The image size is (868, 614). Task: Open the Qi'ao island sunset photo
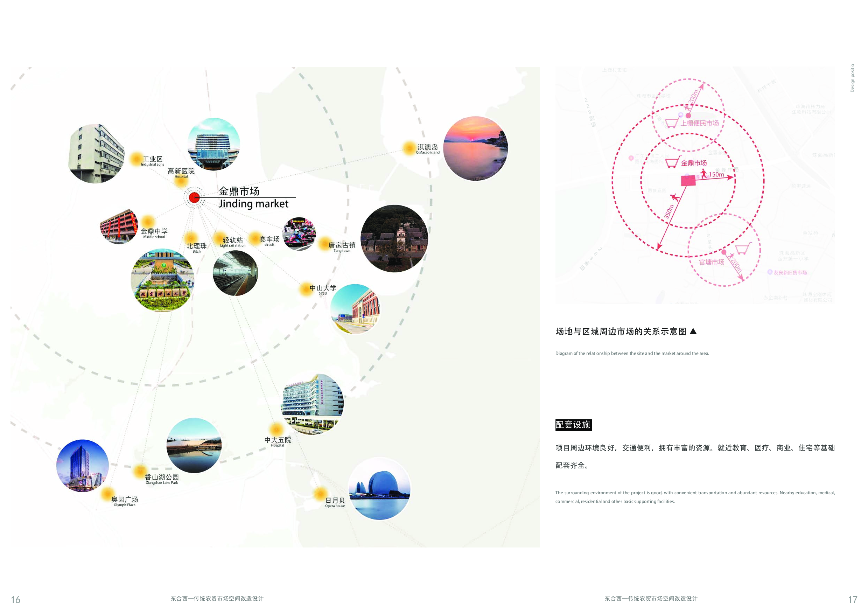[476, 148]
